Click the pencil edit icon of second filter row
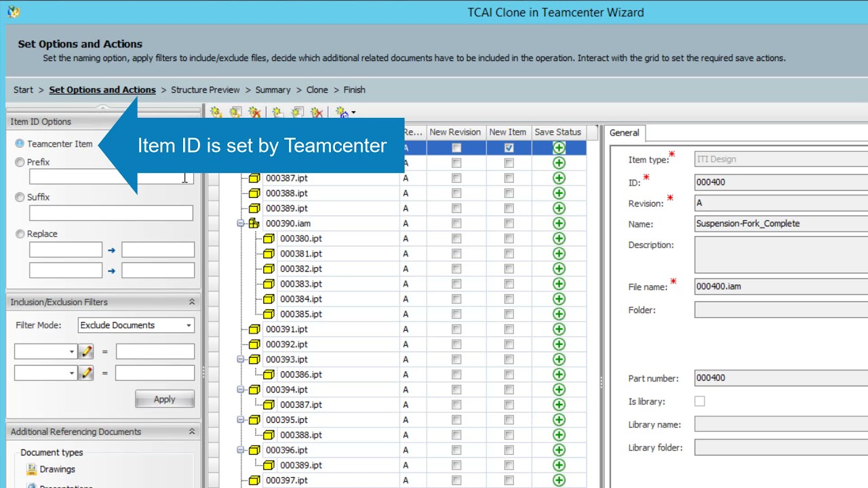 coord(85,373)
